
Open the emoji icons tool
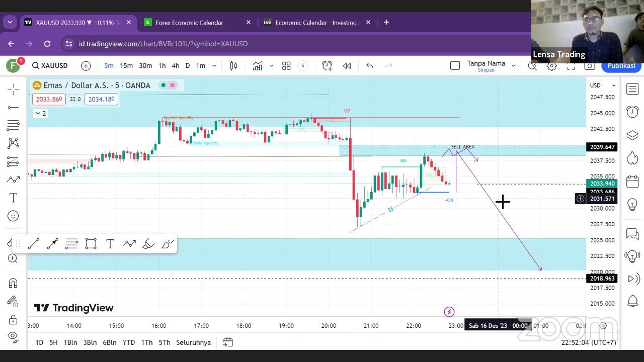[x=13, y=216]
